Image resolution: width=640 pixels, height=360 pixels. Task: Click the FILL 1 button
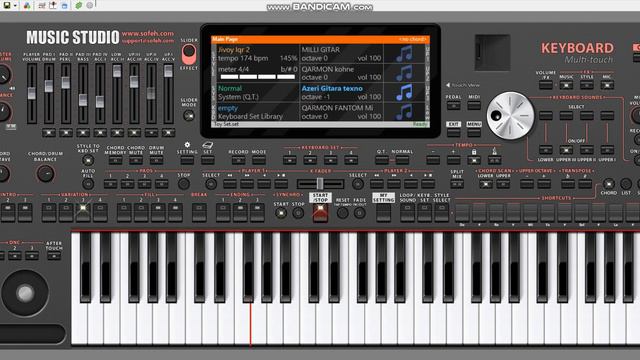124,213
